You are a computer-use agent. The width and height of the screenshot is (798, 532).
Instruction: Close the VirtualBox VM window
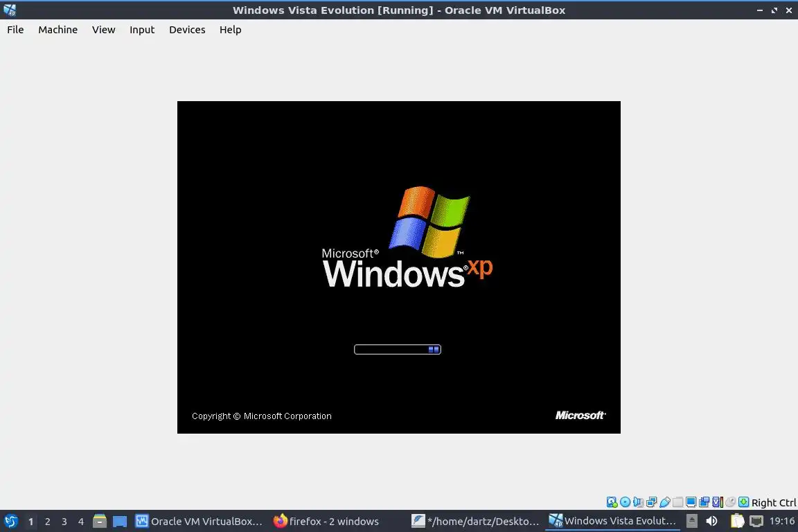point(789,10)
